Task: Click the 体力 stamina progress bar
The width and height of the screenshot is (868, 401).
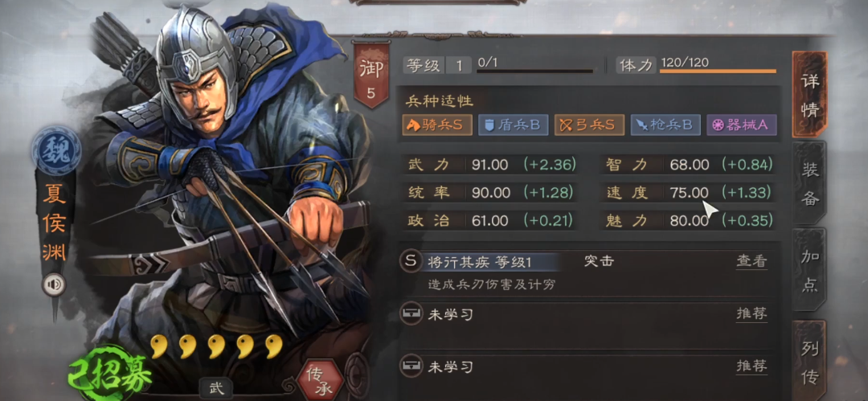Action: click(x=718, y=71)
